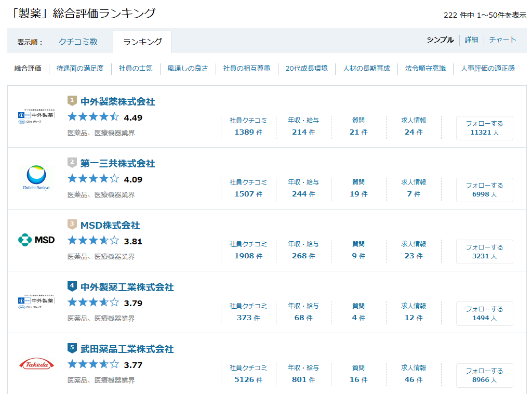Screen dimensions: 532x394
Task: Click the rank 4 badge icon
Action: click(x=72, y=286)
